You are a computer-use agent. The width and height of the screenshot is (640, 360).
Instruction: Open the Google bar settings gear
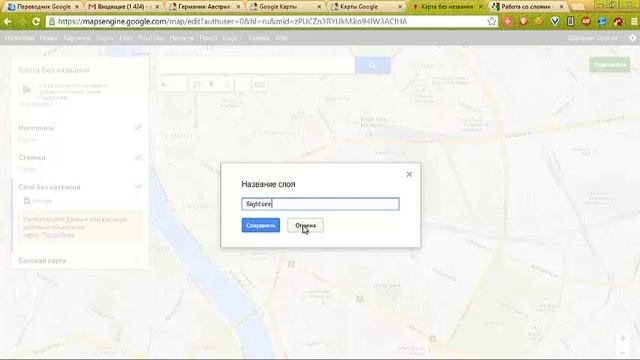coord(632,38)
